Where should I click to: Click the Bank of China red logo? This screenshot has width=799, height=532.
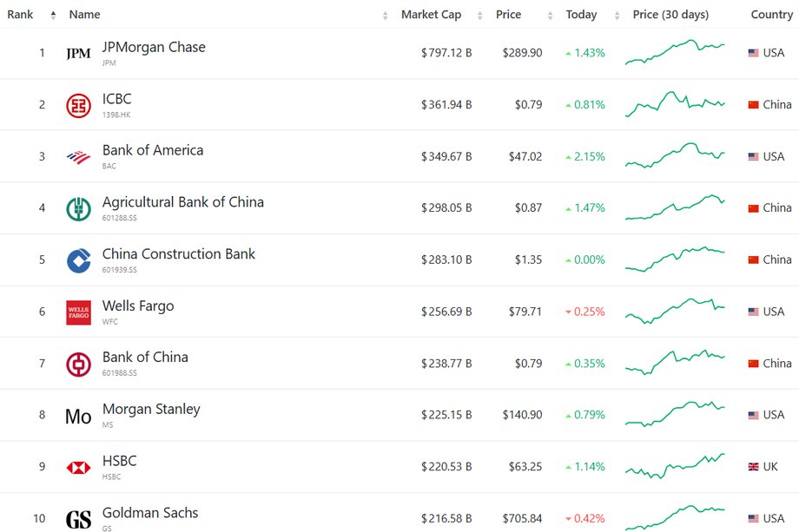coord(78,364)
